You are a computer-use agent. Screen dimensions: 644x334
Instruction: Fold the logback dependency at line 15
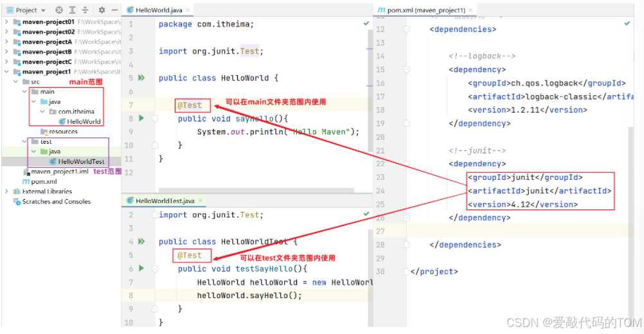coord(406,70)
